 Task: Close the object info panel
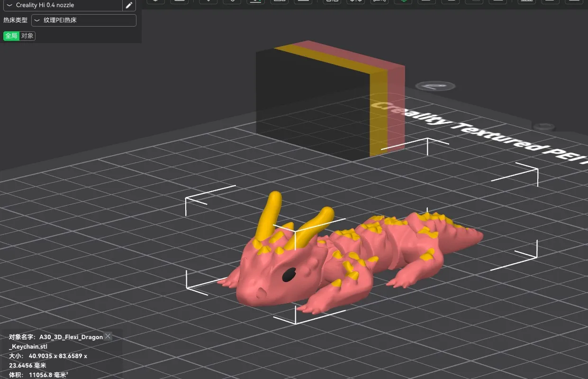click(108, 336)
